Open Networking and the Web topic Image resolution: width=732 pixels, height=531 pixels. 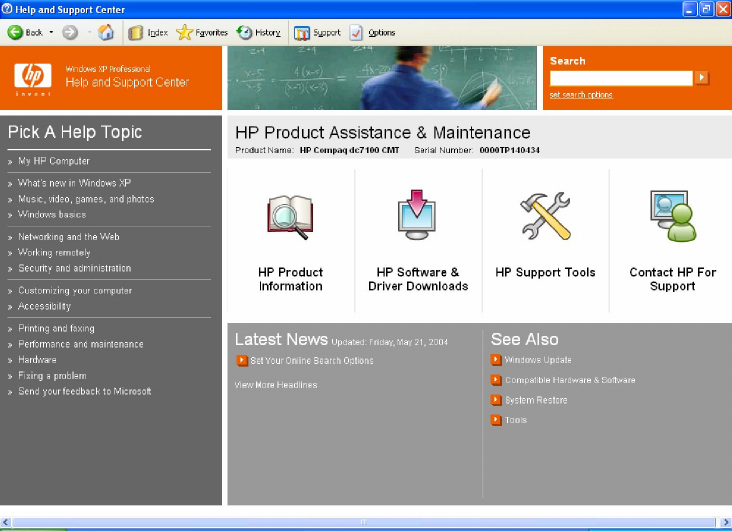point(69,237)
